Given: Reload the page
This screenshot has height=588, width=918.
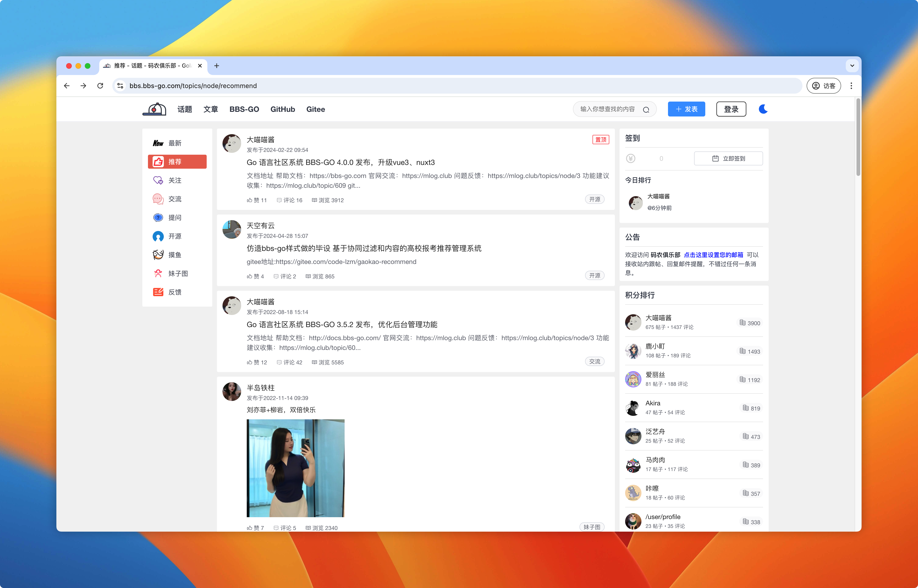Looking at the screenshot, I should tap(100, 86).
